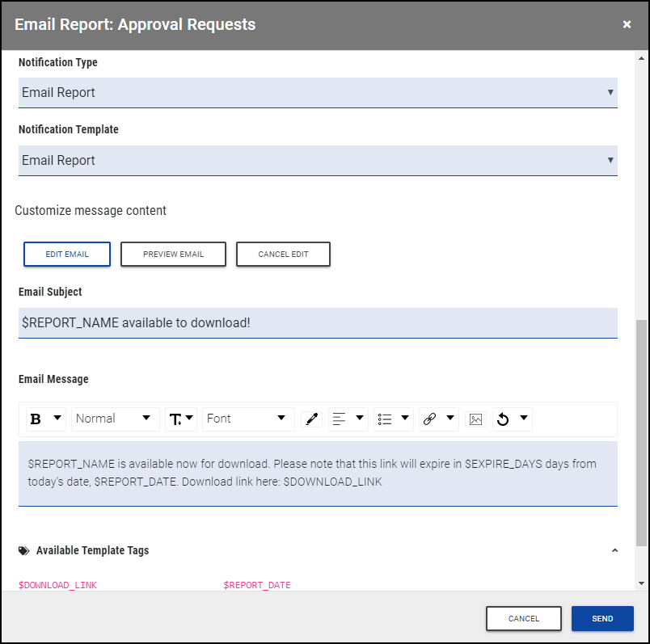The width and height of the screenshot is (650, 644).
Task: Open the Notification Template dropdown
Action: click(x=318, y=161)
